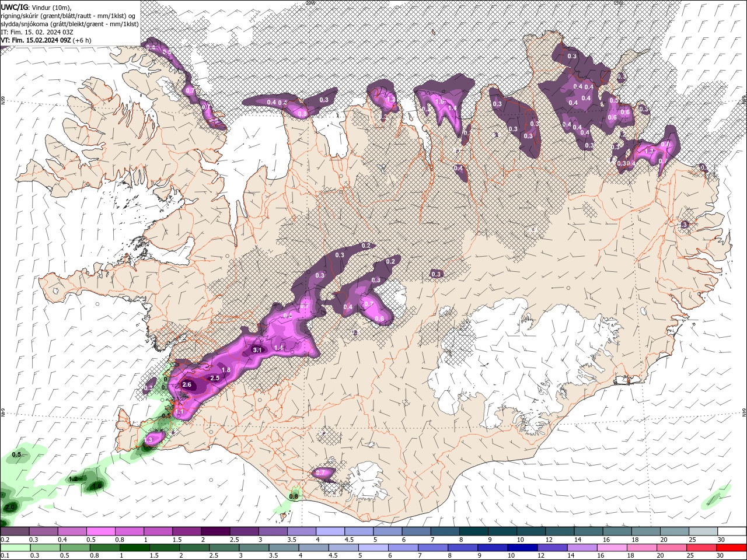Click the 3.1 precipitation value on the map
The height and width of the screenshot is (560, 747).
click(257, 350)
